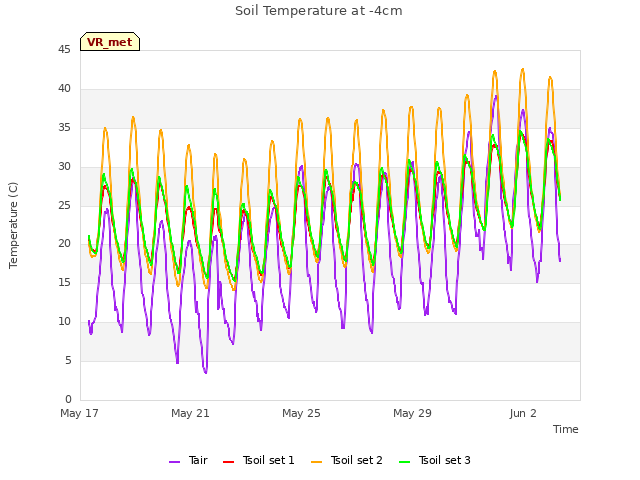Click the 5 y-axis tick label
The height and width of the screenshot is (480, 640).
point(68,360)
